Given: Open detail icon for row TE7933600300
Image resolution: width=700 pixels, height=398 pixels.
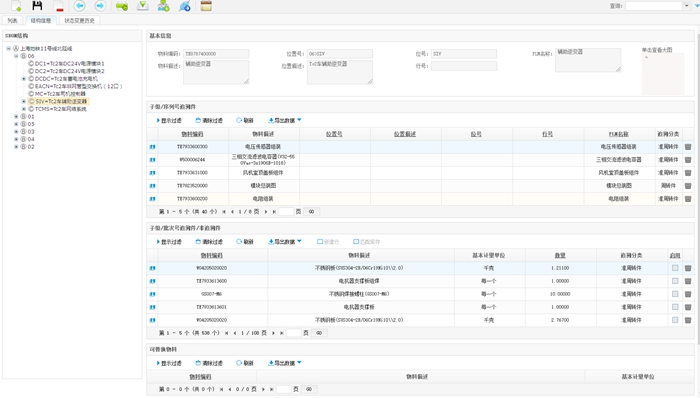Looking at the screenshot, I should tap(153, 147).
